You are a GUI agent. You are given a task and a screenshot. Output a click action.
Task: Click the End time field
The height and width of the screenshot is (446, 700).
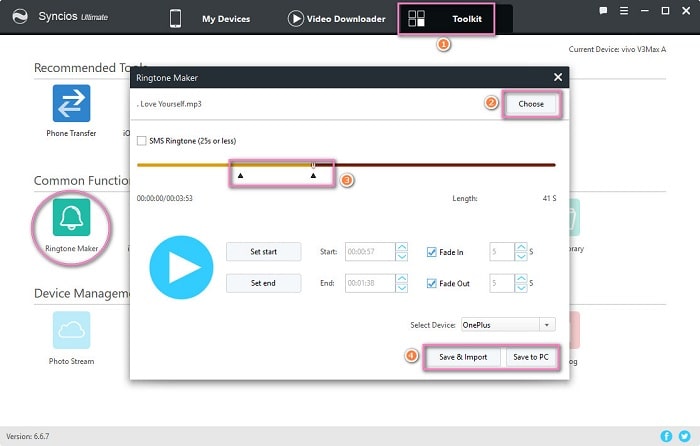point(370,283)
